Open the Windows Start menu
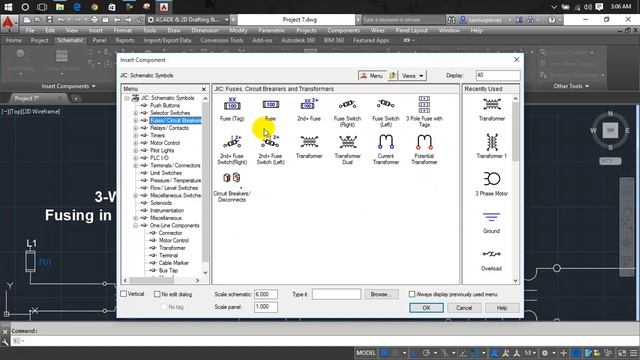Screen dimensions: 640x360 point(8,7)
